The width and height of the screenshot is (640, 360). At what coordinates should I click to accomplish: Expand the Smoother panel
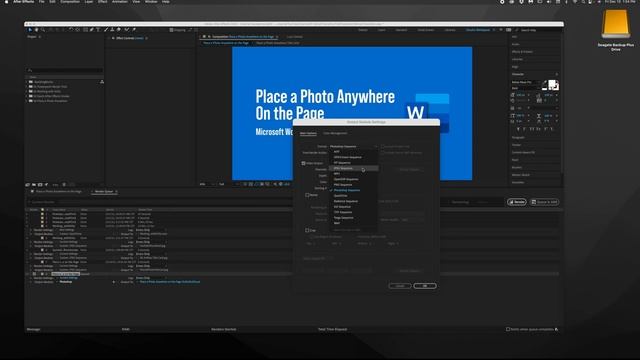pyautogui.click(x=518, y=182)
